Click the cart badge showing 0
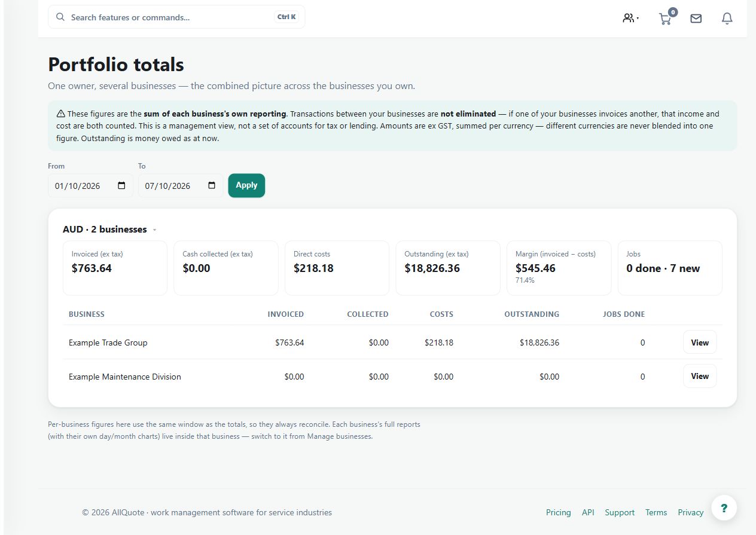 click(673, 12)
